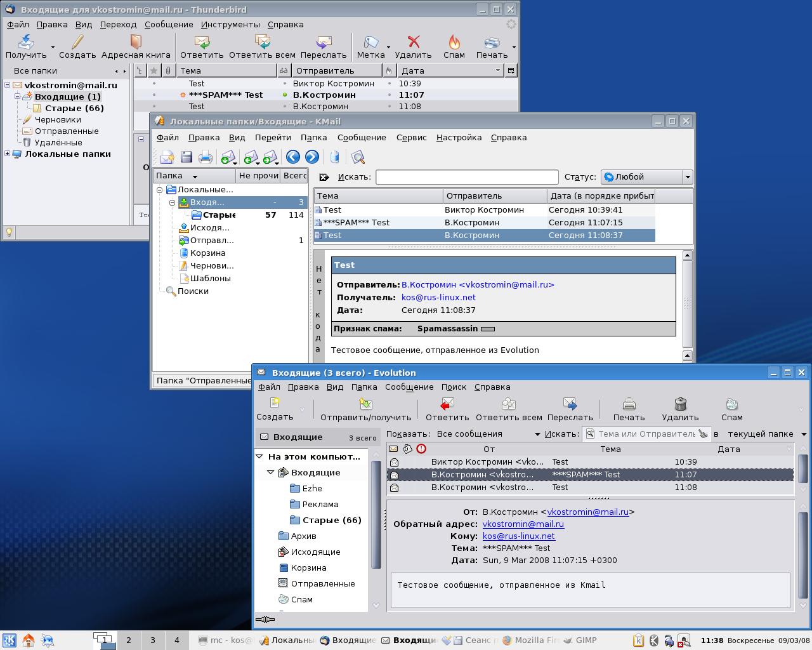Collapse the Локальные... root folder in KMail
The width and height of the screenshot is (812, 650).
point(160,190)
